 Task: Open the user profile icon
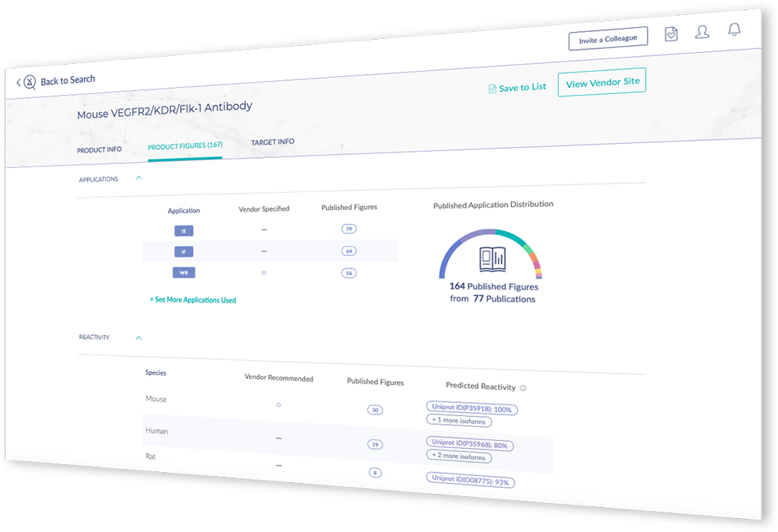(702, 32)
